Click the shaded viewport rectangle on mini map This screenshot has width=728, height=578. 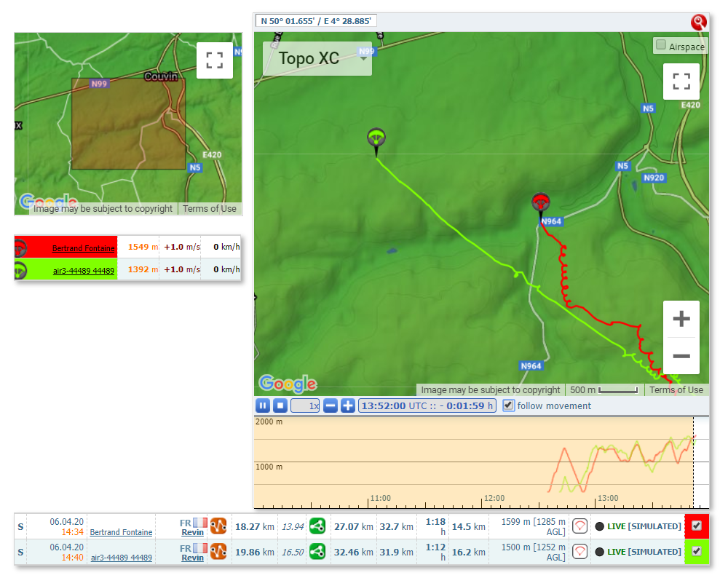[x=128, y=124]
